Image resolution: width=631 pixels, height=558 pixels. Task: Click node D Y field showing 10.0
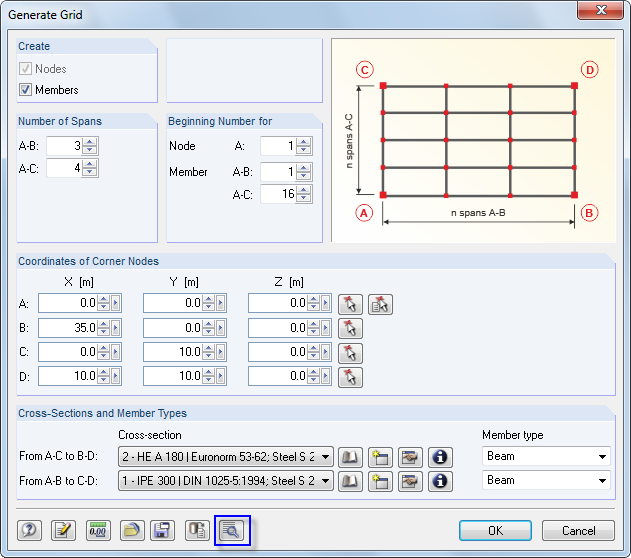point(173,376)
